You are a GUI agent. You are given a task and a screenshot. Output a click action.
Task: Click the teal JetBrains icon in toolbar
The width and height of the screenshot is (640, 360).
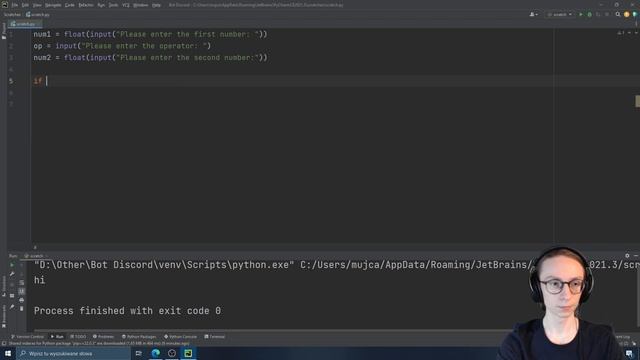point(635,14)
